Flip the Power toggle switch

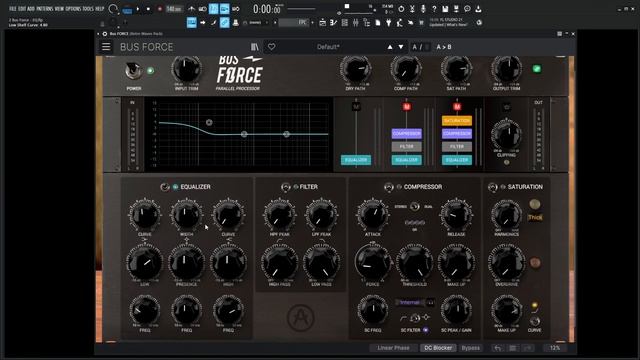coord(133,71)
